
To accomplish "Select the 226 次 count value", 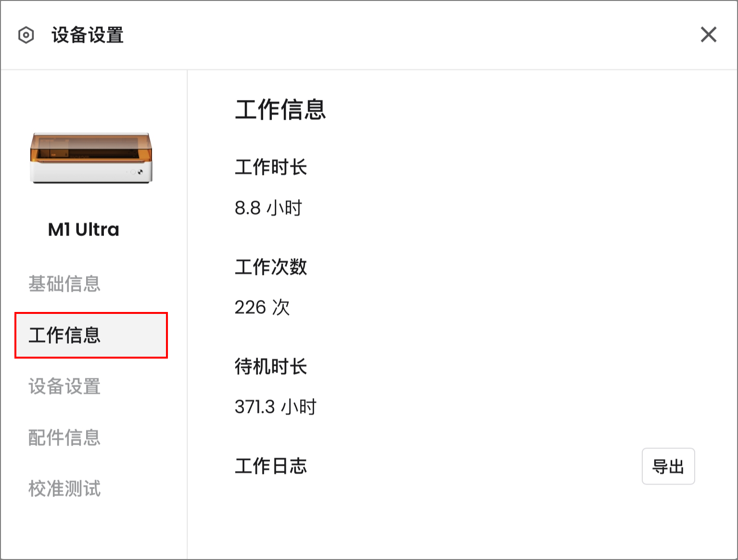I will 262,307.
